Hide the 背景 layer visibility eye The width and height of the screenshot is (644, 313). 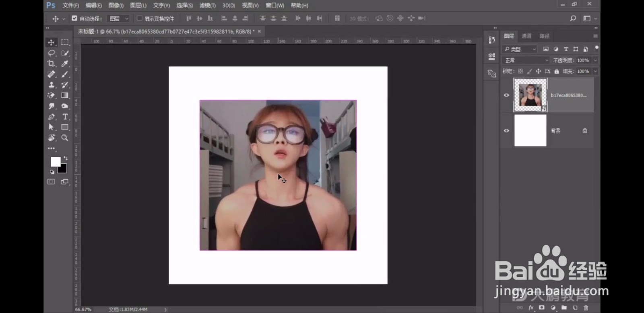click(x=506, y=131)
